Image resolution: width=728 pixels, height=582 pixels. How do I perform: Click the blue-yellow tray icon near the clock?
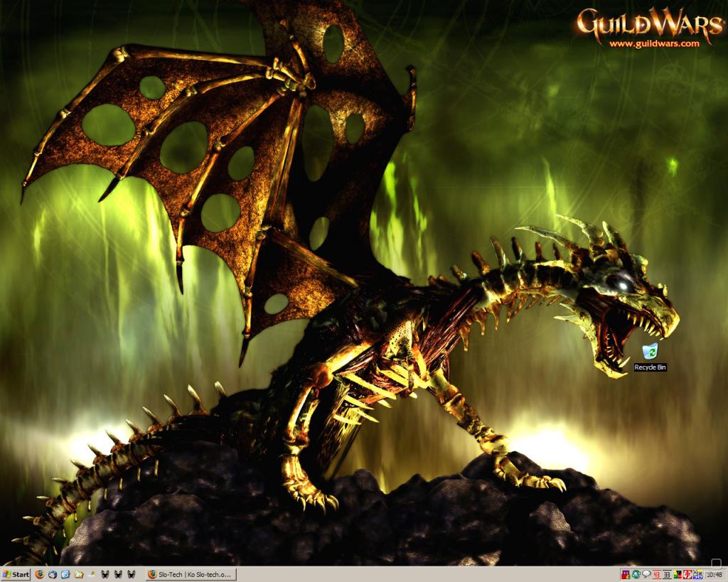[697, 575]
